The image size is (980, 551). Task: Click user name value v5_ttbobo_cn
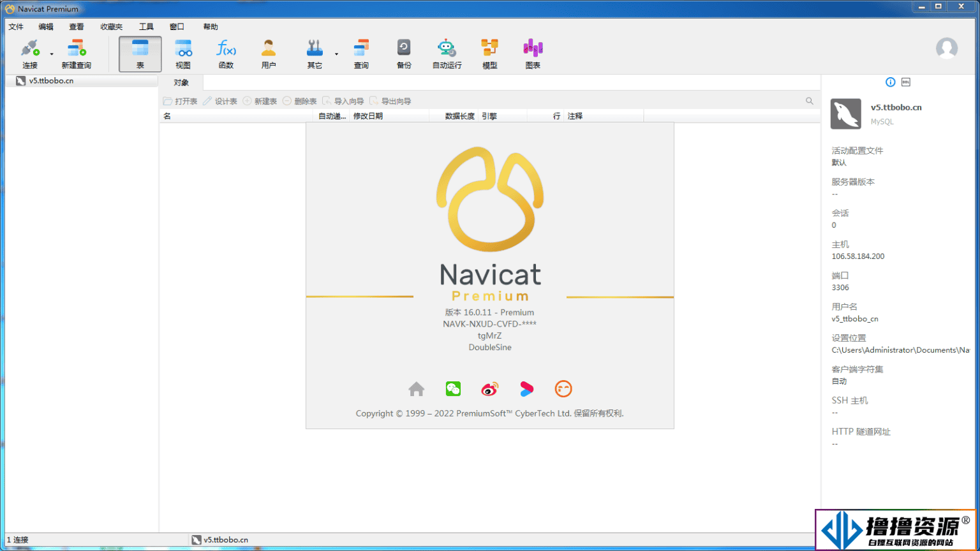pyautogui.click(x=855, y=319)
